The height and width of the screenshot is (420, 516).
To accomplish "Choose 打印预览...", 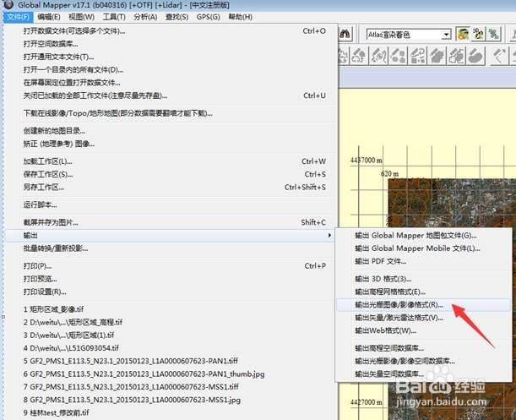I will coord(171,279).
